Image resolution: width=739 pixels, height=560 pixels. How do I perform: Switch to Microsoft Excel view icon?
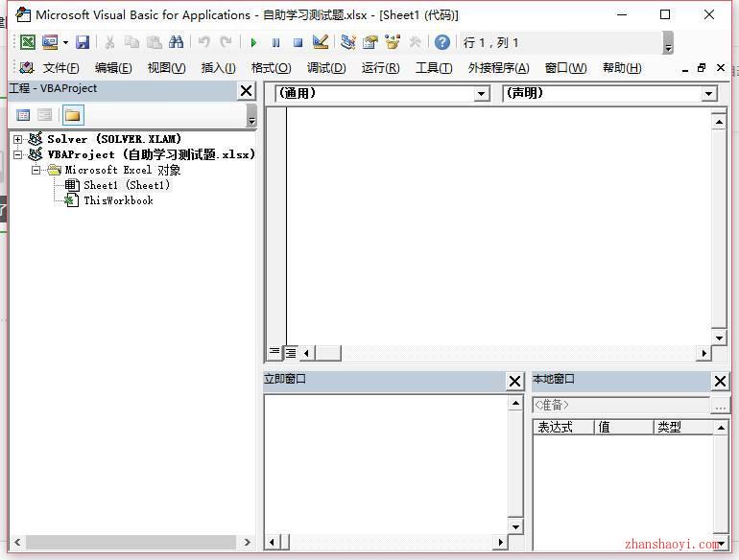point(27,43)
